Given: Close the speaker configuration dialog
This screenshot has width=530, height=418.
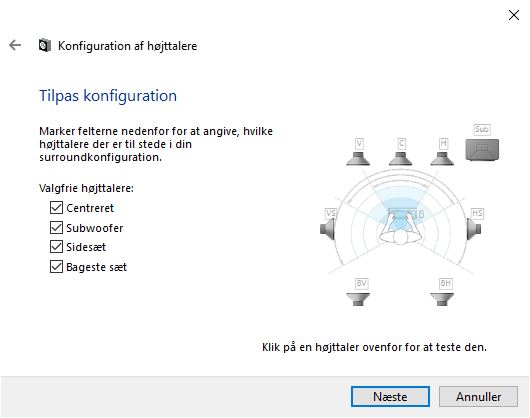Looking at the screenshot, I should pos(514,15).
